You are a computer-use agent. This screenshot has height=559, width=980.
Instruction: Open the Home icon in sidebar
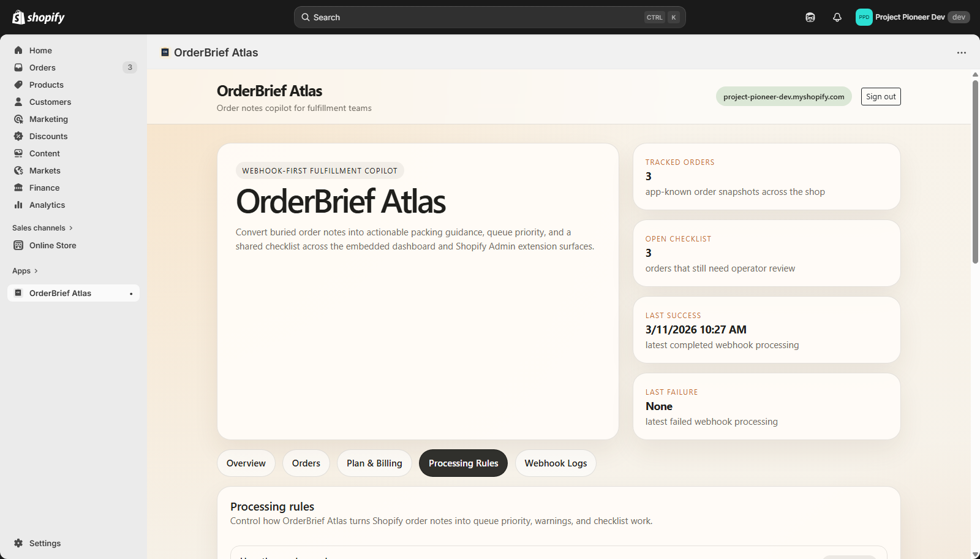click(x=18, y=50)
